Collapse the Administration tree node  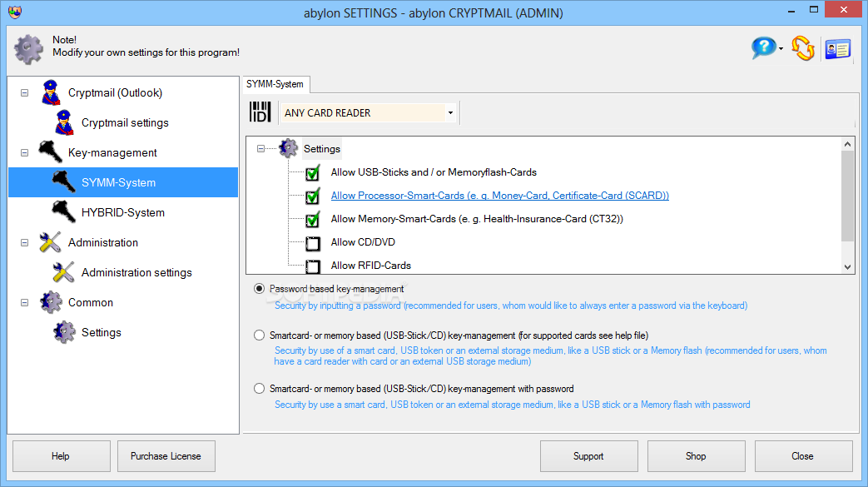pyautogui.click(x=24, y=242)
